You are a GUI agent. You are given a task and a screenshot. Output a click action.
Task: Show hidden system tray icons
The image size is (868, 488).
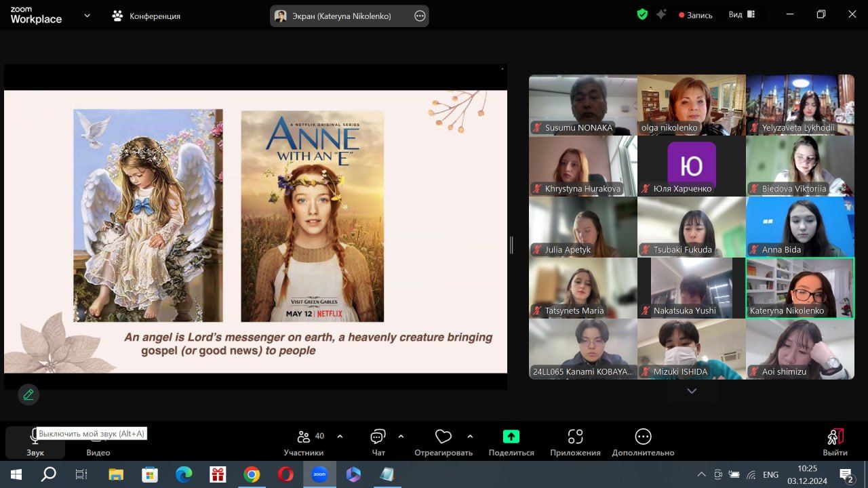click(701, 474)
